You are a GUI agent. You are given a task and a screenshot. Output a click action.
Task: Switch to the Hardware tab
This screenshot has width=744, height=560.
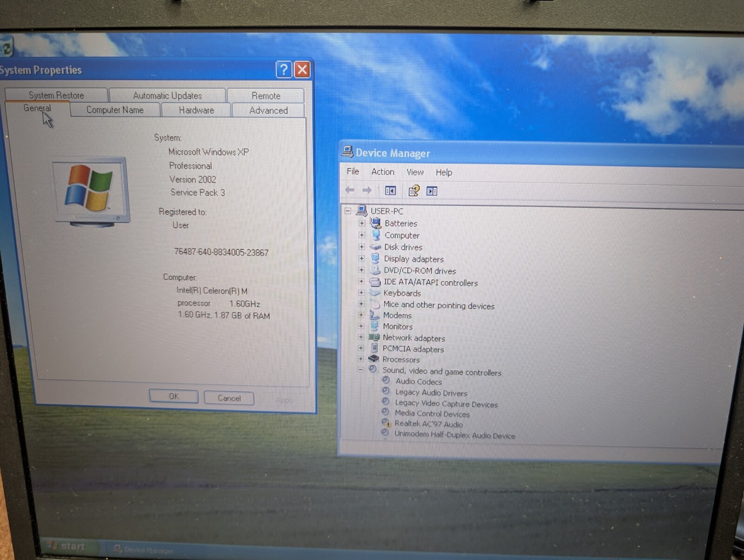point(196,110)
